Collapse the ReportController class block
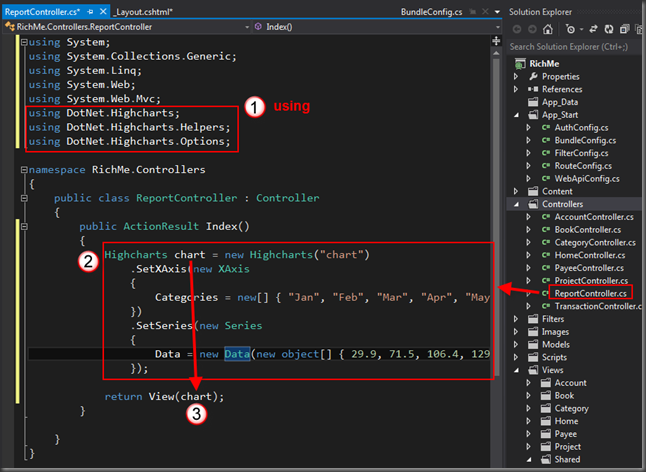The image size is (646, 472). tap(24, 198)
